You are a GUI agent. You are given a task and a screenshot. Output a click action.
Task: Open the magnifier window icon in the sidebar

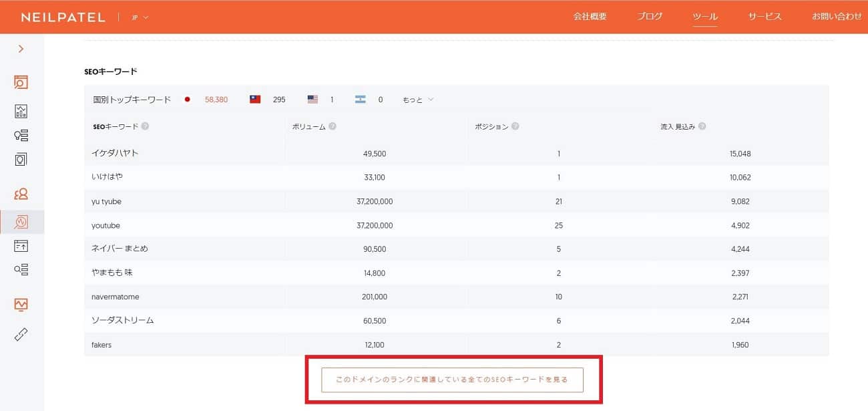21,82
